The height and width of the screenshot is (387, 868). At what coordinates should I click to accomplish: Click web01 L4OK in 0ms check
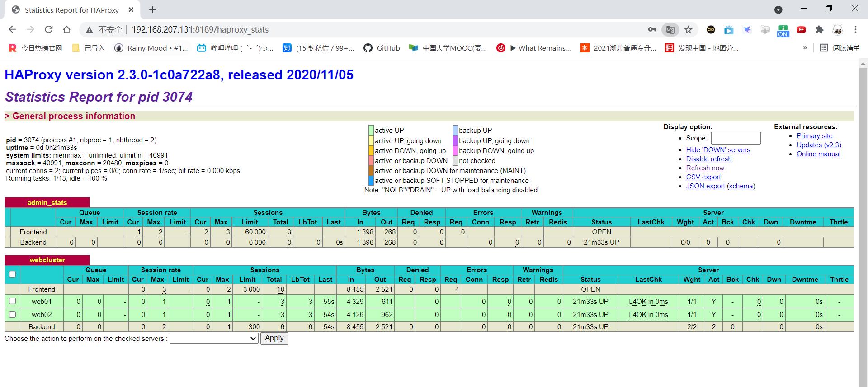(648, 302)
